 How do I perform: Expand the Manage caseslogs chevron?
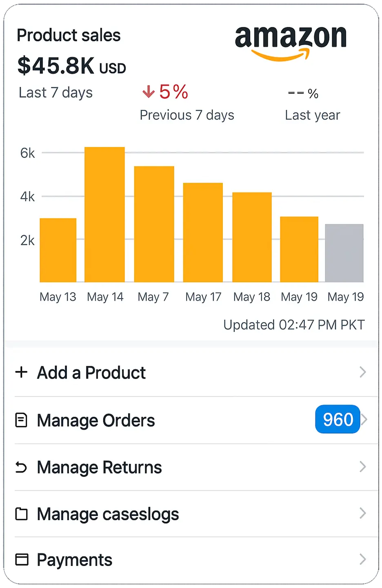pyautogui.click(x=362, y=513)
